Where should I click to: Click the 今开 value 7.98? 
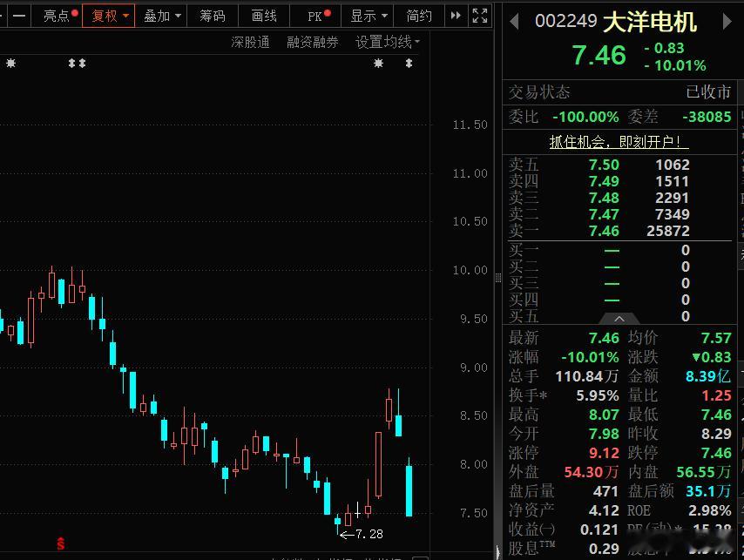point(604,434)
